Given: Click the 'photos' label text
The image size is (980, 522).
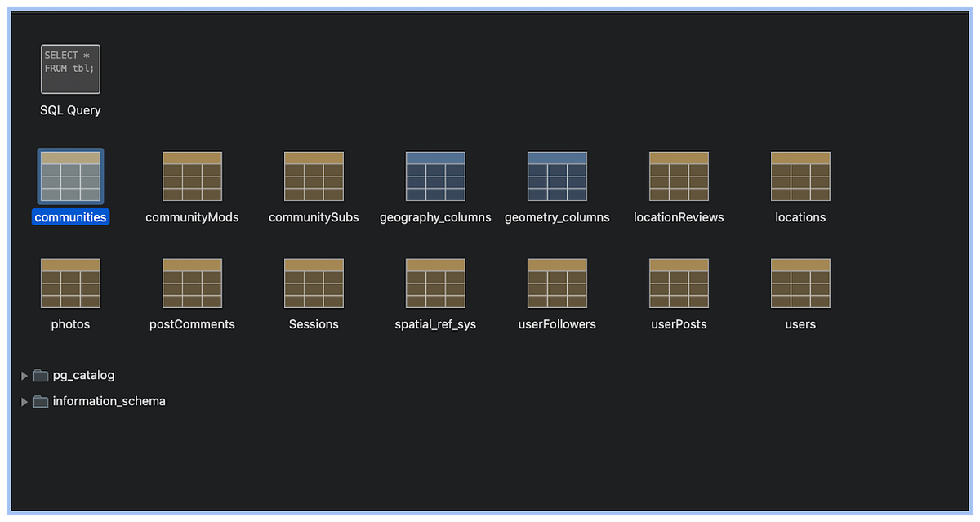Looking at the screenshot, I should 70,324.
